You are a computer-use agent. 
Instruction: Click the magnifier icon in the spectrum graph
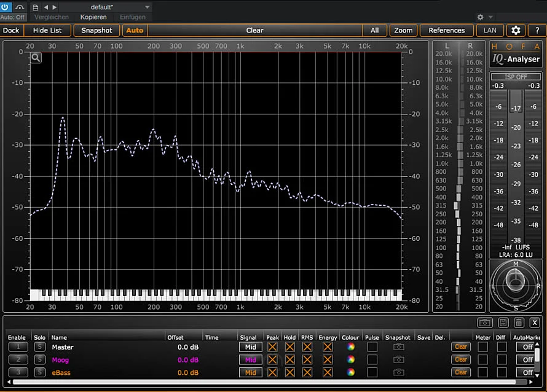36,58
